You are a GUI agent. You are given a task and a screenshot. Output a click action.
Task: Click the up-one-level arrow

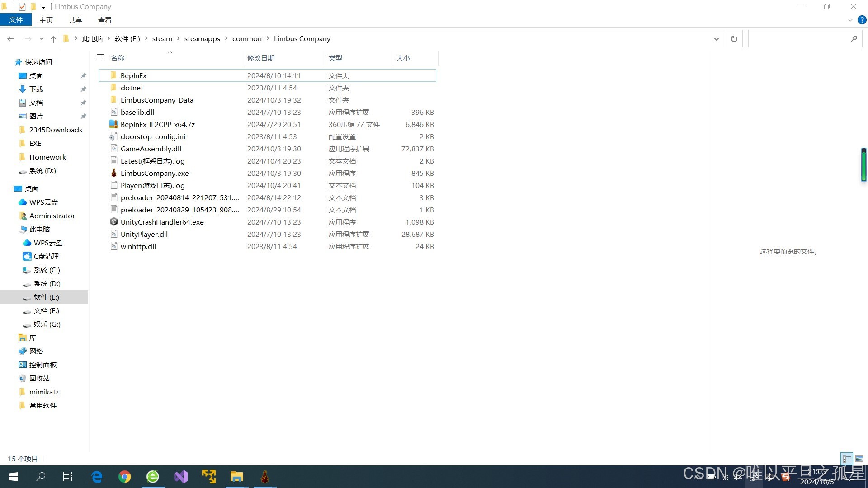(x=53, y=39)
